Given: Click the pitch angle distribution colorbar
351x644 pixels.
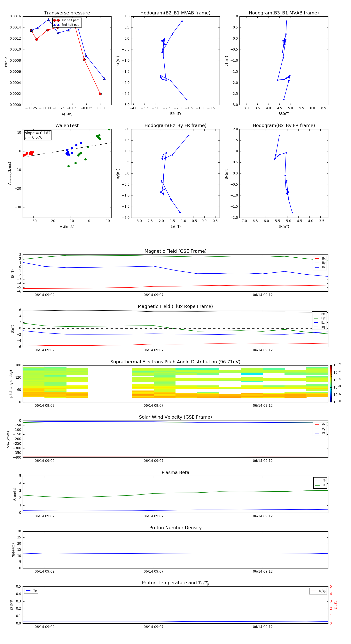Looking at the screenshot, I should 331,383.
